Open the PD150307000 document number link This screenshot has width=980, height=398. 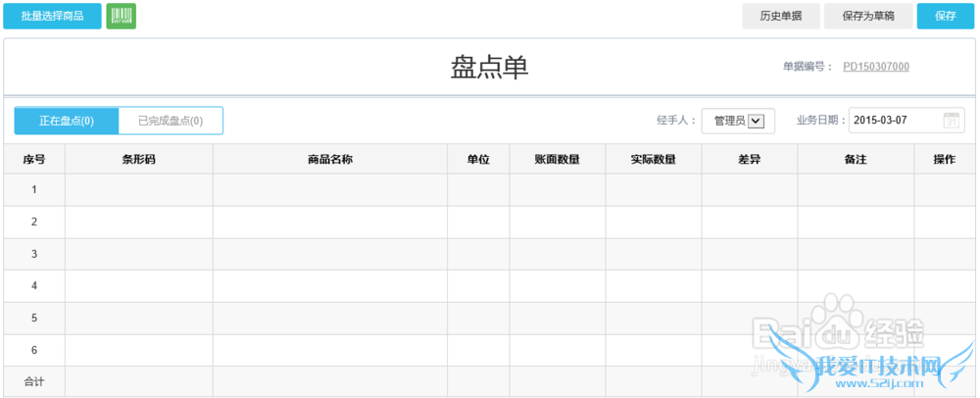coord(876,67)
